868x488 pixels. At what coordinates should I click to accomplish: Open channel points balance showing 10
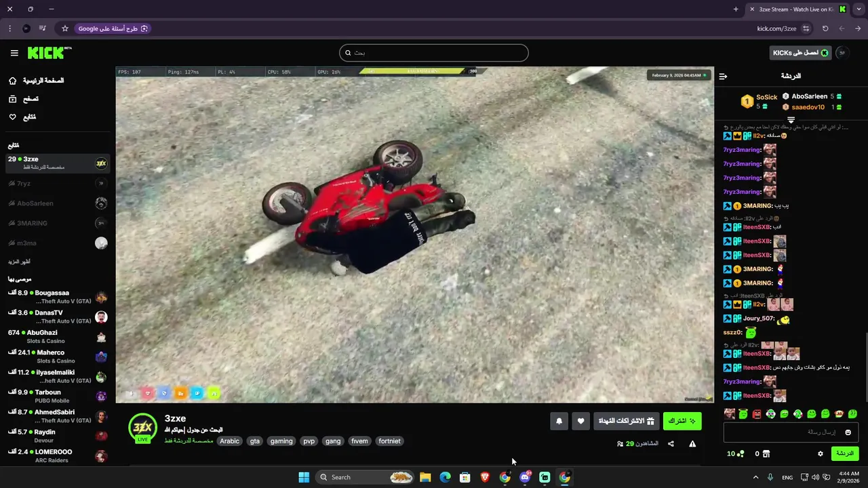pos(735,453)
